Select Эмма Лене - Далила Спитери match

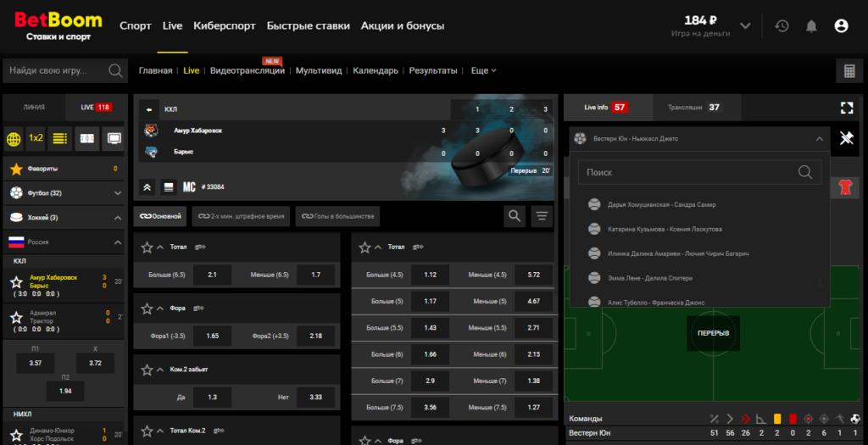click(650, 278)
